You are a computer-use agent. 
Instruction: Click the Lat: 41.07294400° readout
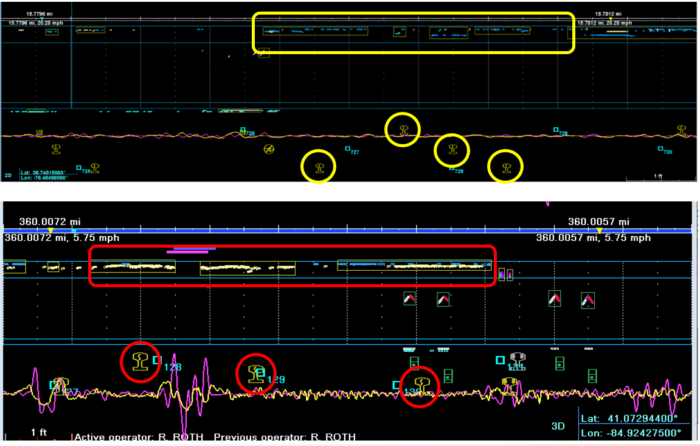point(629,418)
